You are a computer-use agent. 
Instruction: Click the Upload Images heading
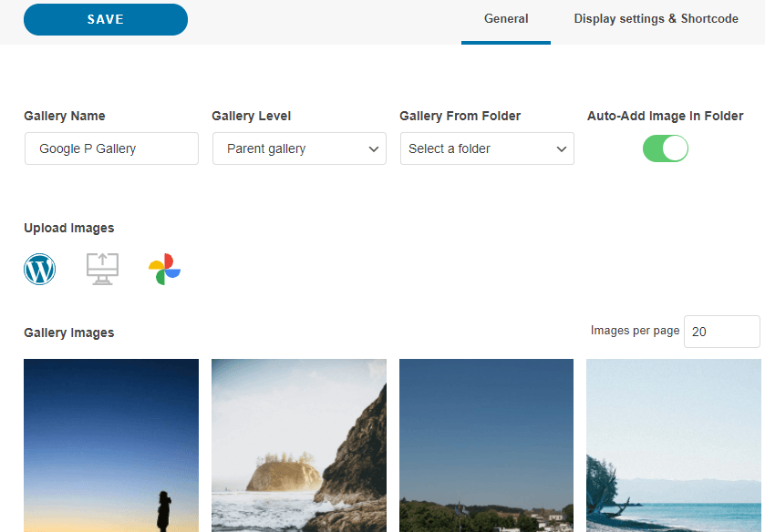tap(69, 228)
